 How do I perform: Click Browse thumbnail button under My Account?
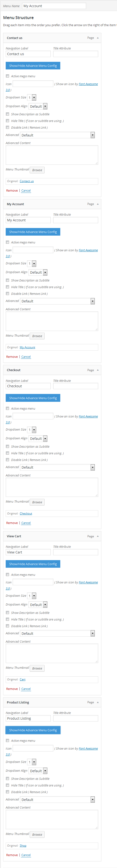pos(37,336)
